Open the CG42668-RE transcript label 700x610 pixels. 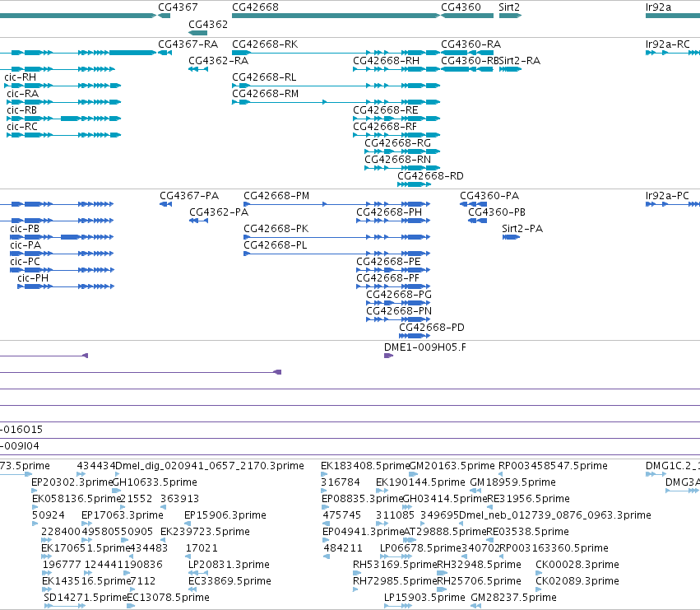tap(386, 110)
